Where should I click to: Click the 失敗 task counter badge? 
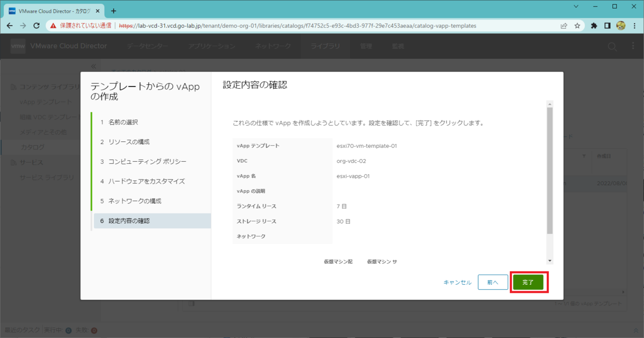(x=94, y=330)
